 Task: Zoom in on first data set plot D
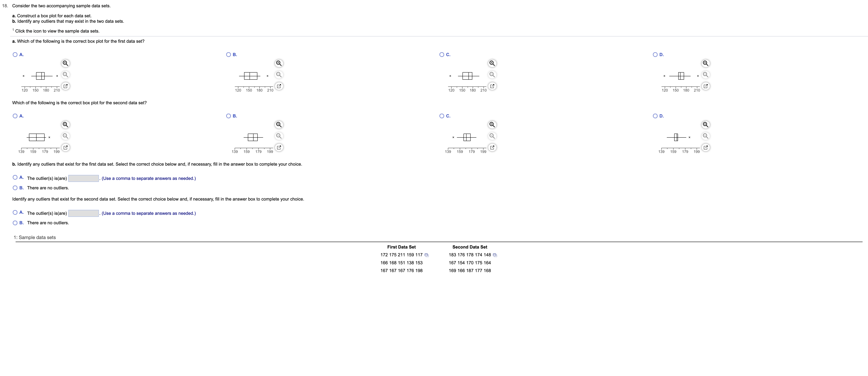[x=705, y=63]
